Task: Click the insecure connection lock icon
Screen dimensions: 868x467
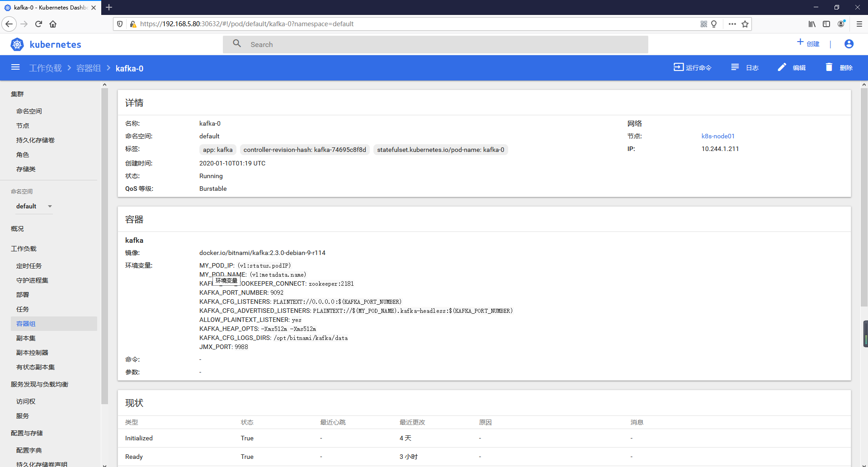Action: click(133, 24)
